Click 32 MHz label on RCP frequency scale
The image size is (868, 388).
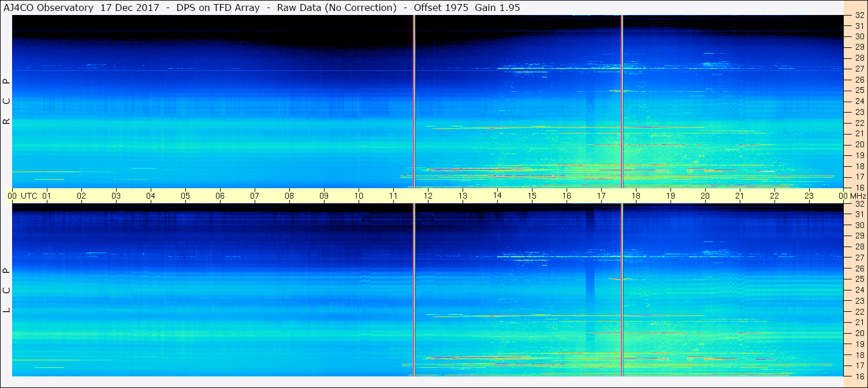[859, 15]
